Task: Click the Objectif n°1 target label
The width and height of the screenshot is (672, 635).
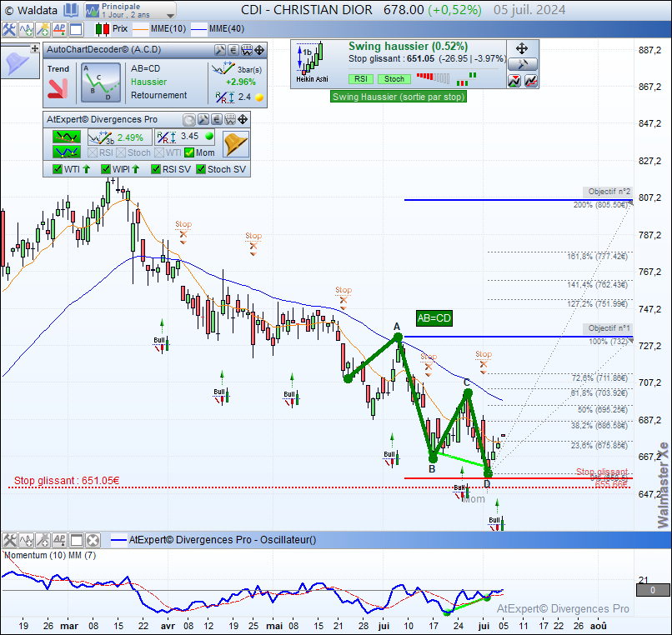Action: click(608, 328)
